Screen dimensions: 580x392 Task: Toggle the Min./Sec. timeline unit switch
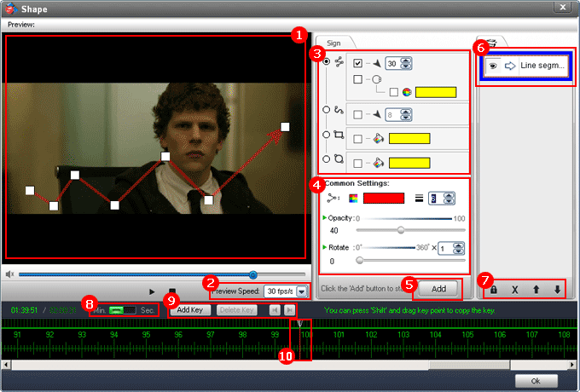coord(123,310)
